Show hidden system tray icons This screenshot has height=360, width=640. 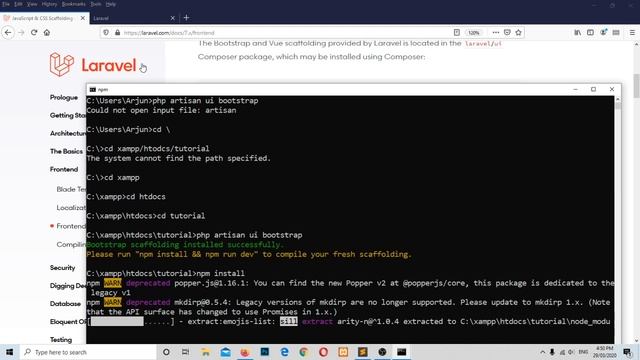[x=542, y=352]
